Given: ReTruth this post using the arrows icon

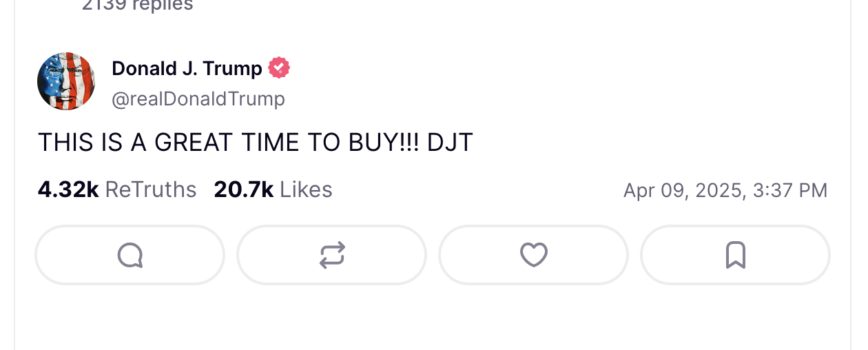Looking at the screenshot, I should (332, 256).
